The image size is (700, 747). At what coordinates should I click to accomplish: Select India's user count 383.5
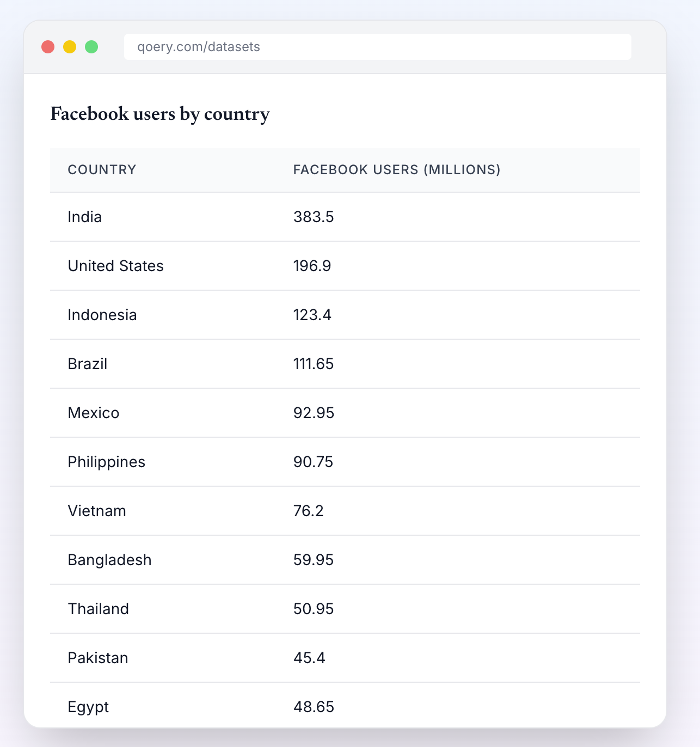tap(313, 217)
